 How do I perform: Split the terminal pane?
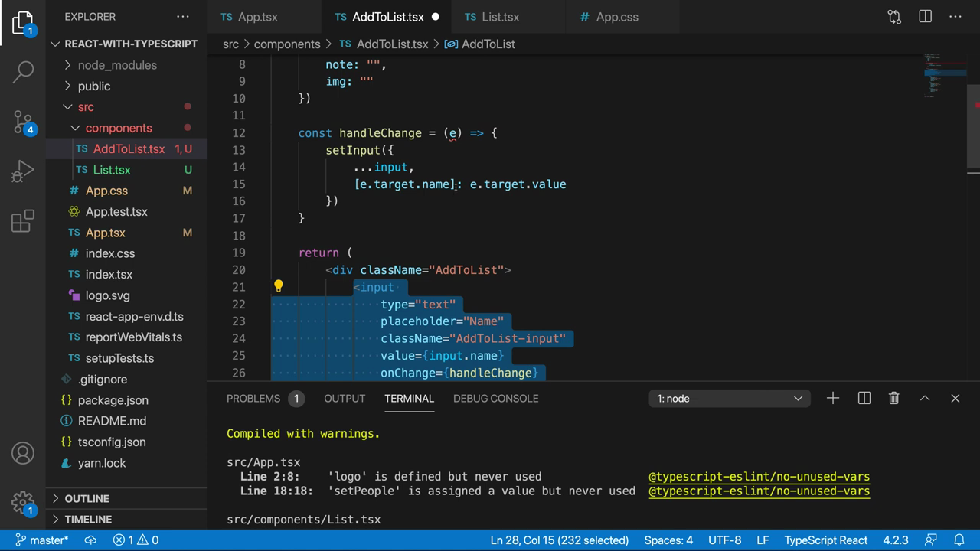pyautogui.click(x=864, y=398)
